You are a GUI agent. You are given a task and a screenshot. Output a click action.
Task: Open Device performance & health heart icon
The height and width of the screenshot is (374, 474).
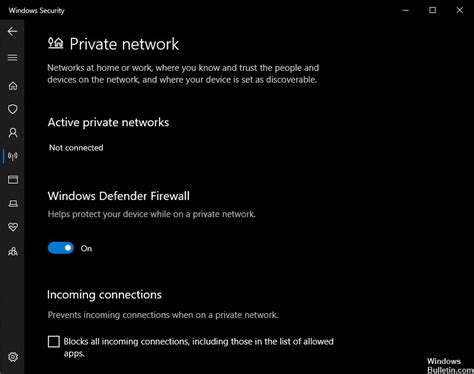pos(13,227)
